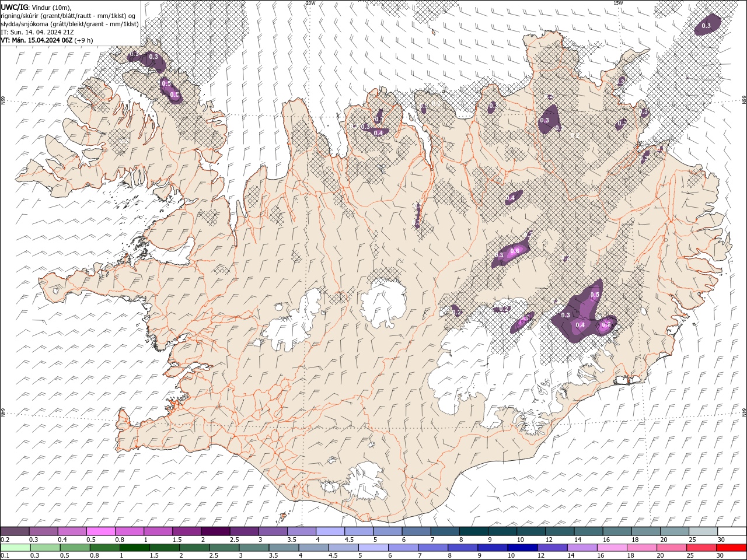Select the light grey swatch before white in upper scale
The height and width of the screenshot is (560, 747).
pyautogui.click(x=703, y=531)
